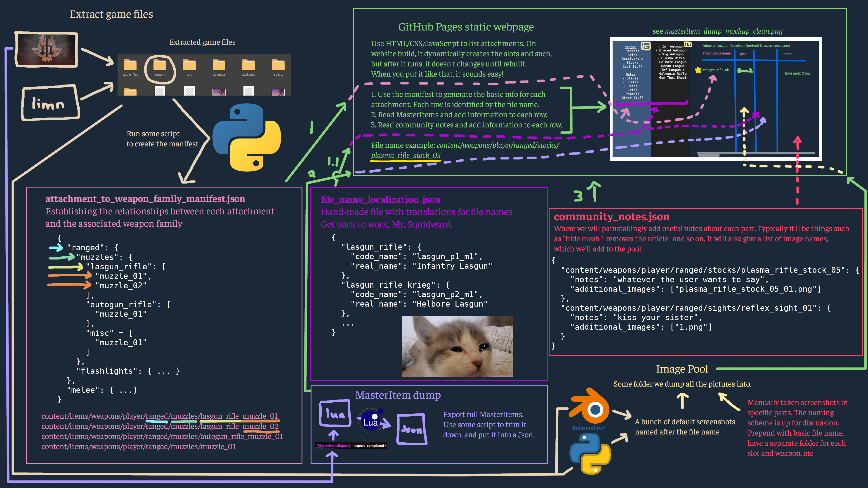Choose 'Gun That Shoot' in the weapon list
This screenshot has height=488, width=868.
coord(671,78)
